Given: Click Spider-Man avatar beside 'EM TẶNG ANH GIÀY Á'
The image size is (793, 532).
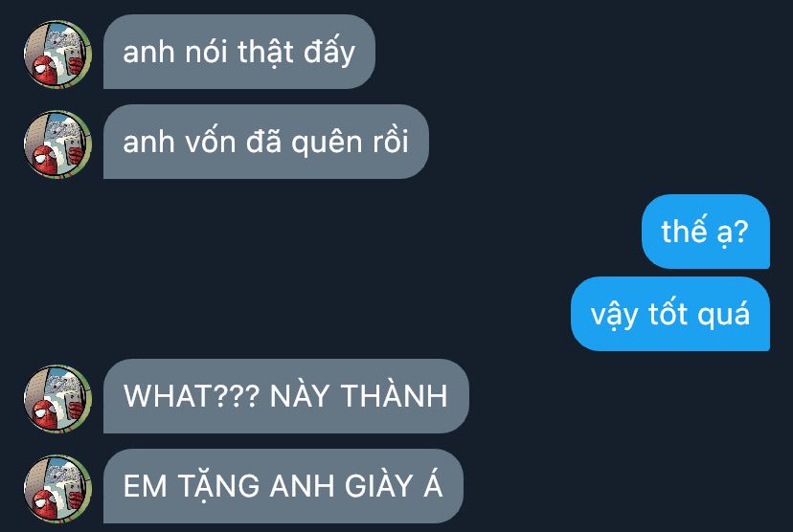Looking at the screenshot, I should [57, 489].
